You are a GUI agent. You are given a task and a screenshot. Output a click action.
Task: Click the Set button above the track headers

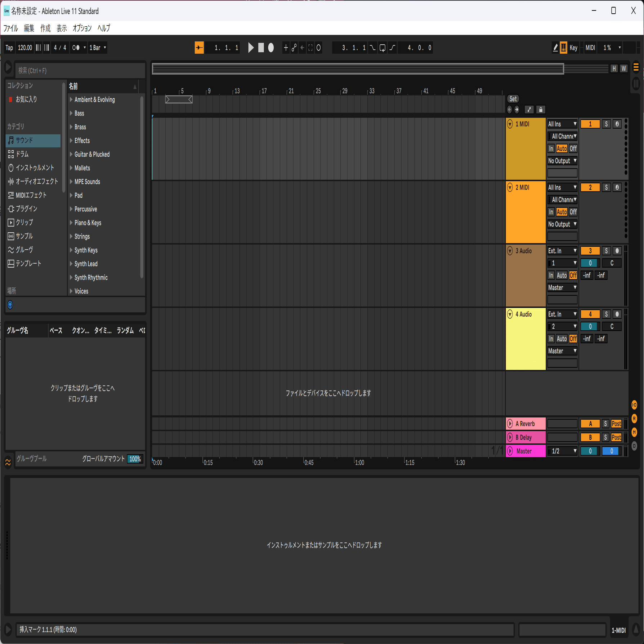click(x=513, y=98)
